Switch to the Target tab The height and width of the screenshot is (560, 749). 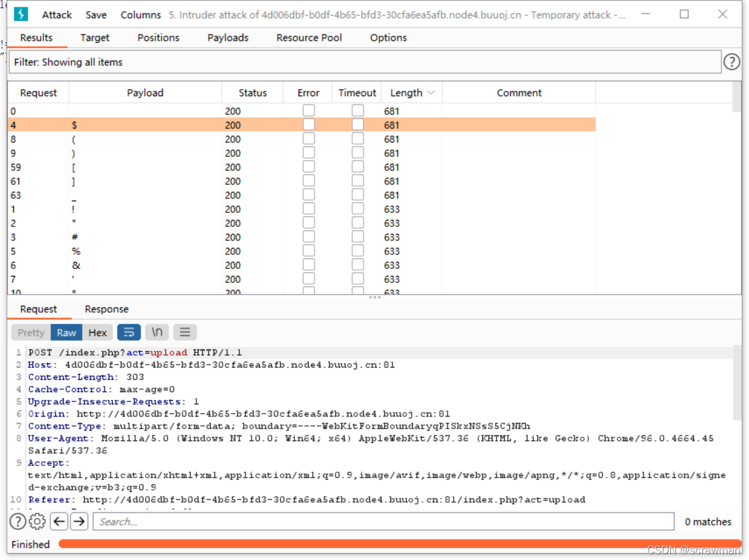(94, 38)
